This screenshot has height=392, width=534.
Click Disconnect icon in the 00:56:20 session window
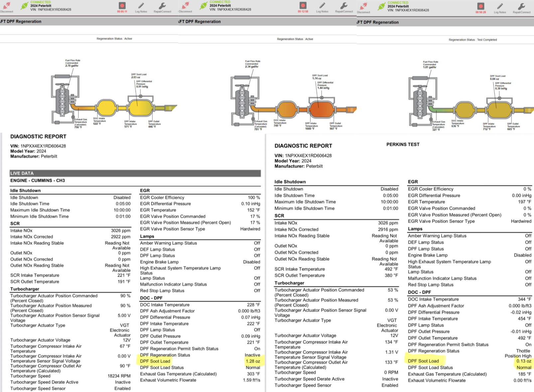[x=363, y=6]
